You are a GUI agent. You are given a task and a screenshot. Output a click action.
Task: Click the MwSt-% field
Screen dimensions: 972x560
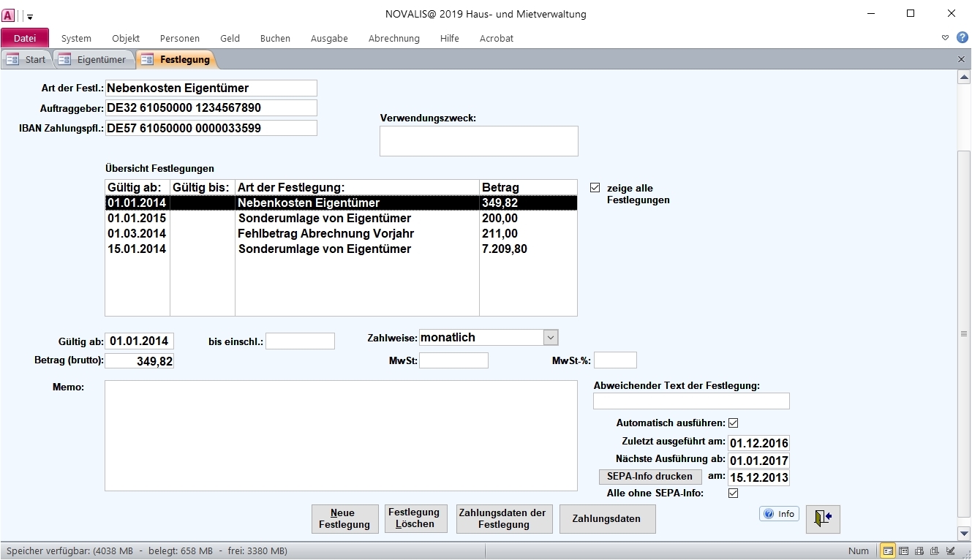[x=615, y=360]
